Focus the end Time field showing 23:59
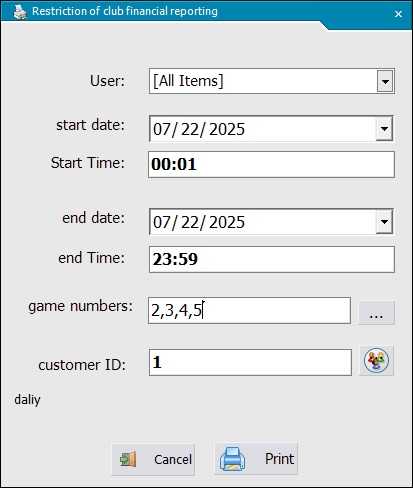The height and width of the screenshot is (488, 413). pos(272,259)
